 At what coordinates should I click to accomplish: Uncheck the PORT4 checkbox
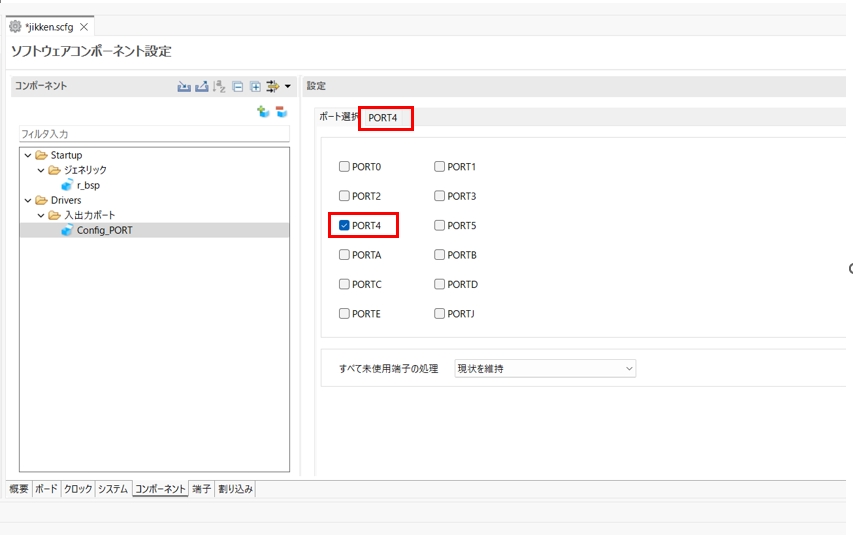344,226
